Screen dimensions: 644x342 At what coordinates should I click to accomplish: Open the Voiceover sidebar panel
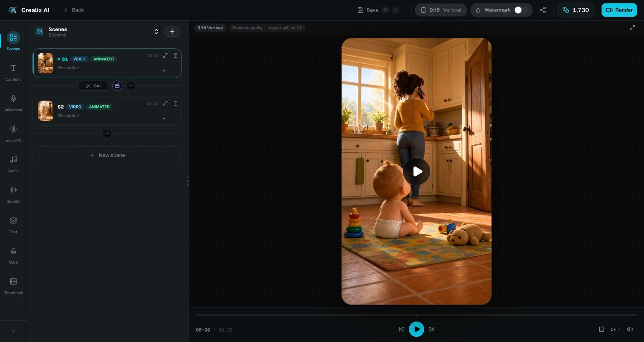[13, 103]
